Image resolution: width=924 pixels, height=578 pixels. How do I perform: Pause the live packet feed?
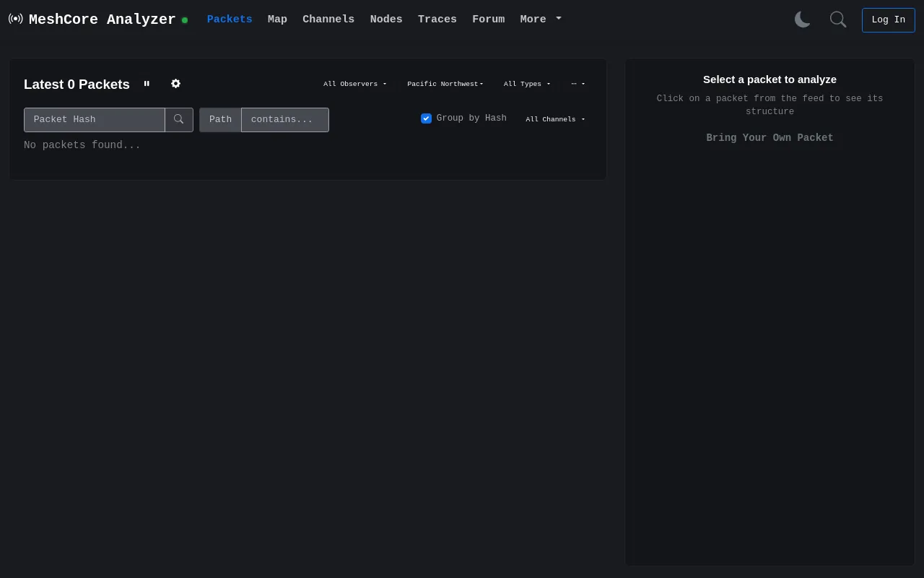[147, 84]
